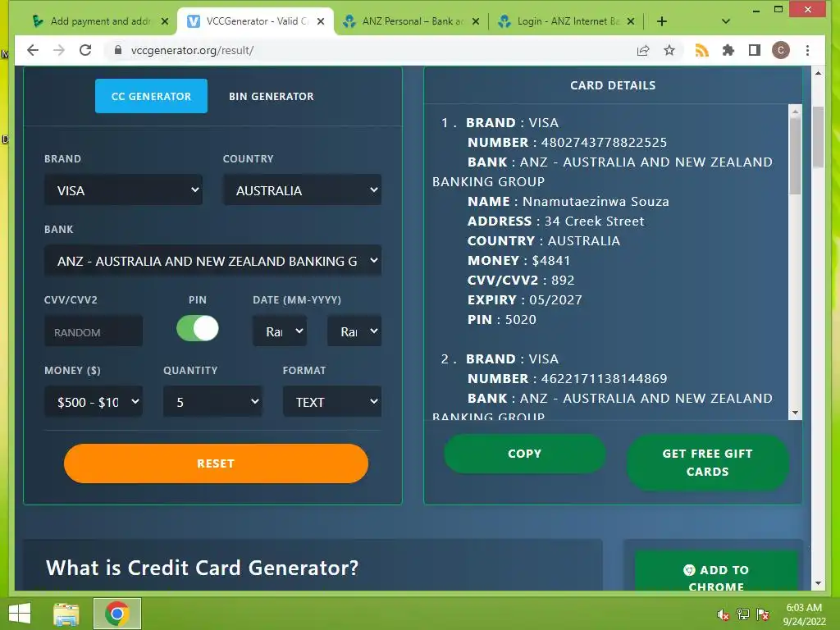Toggle the browser side panel icon
The width and height of the screenshot is (840, 630).
(x=755, y=50)
